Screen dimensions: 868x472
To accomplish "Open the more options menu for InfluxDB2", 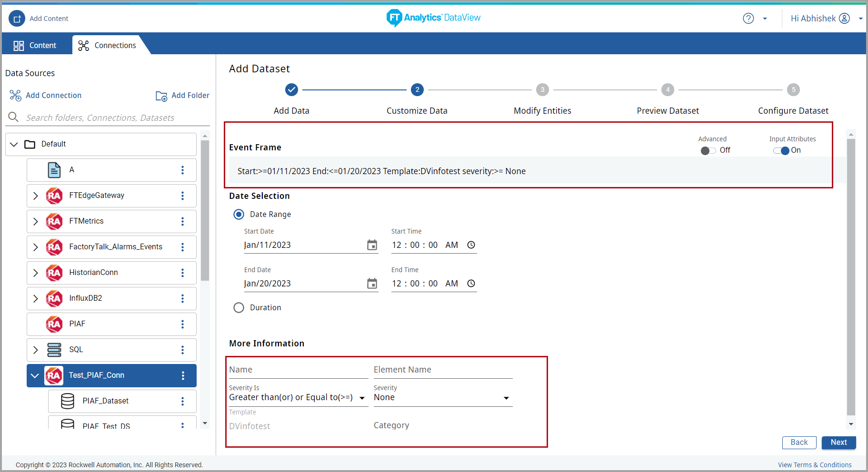I will 182,298.
